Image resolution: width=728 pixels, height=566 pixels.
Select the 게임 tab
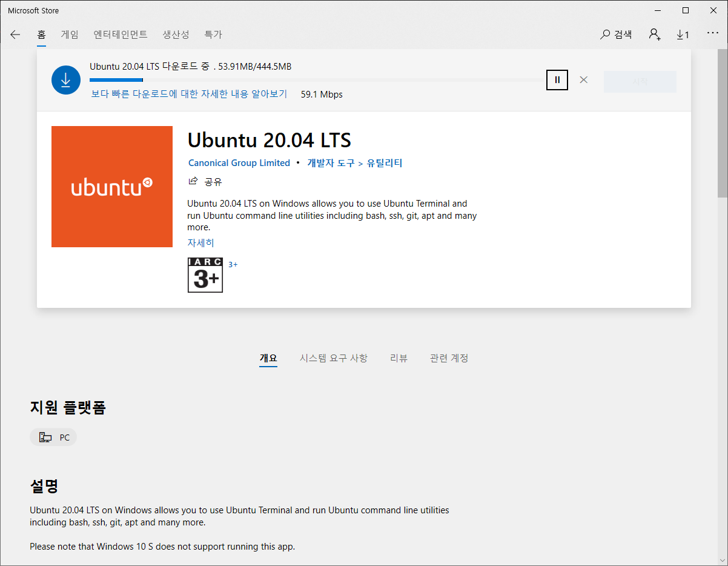70,35
